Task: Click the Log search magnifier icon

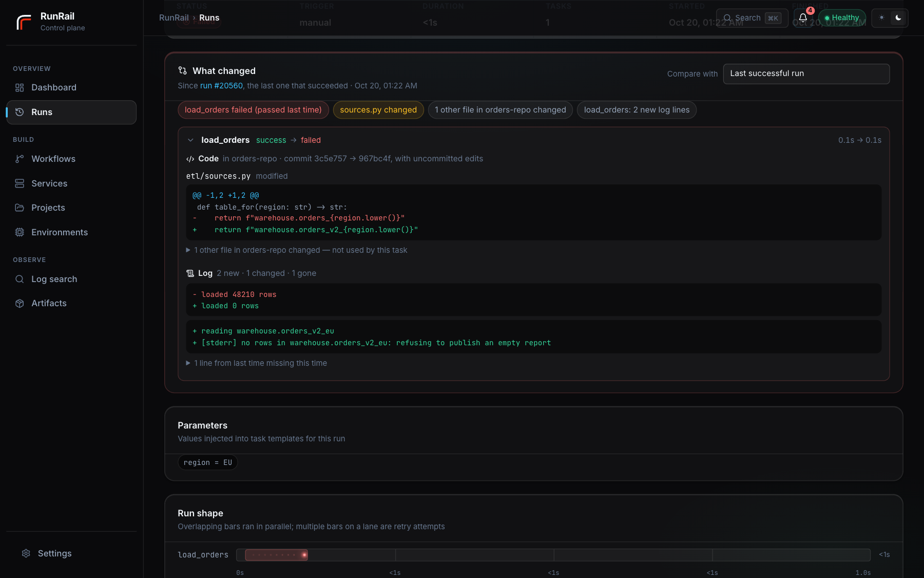Action: (20, 279)
